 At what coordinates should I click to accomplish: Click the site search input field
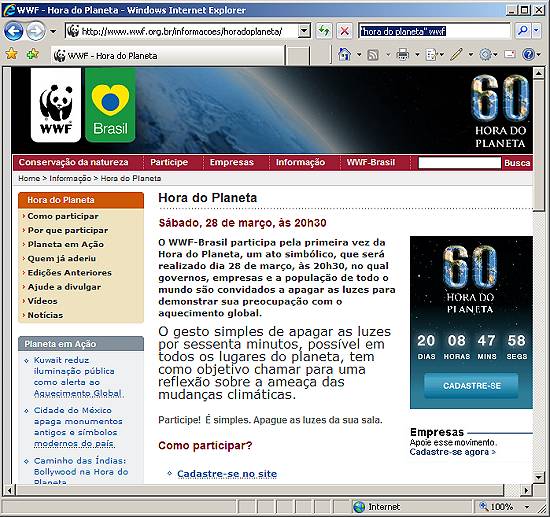[x=460, y=163]
